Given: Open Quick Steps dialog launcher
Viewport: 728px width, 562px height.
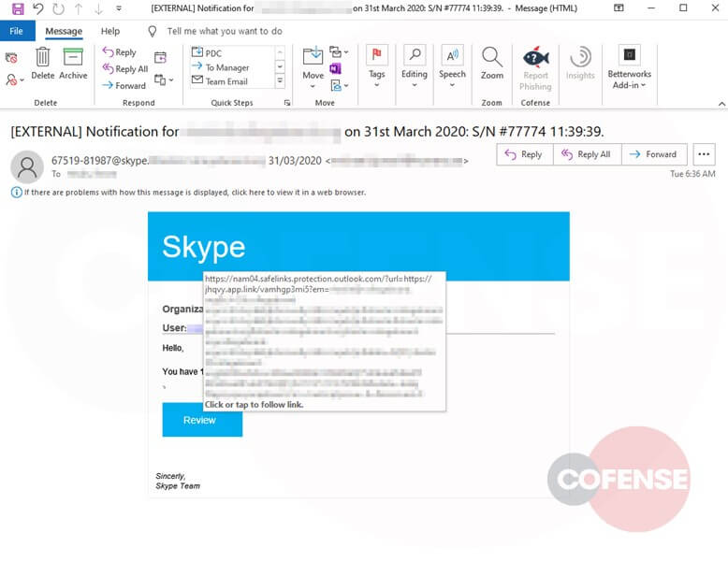Looking at the screenshot, I should pos(287,103).
